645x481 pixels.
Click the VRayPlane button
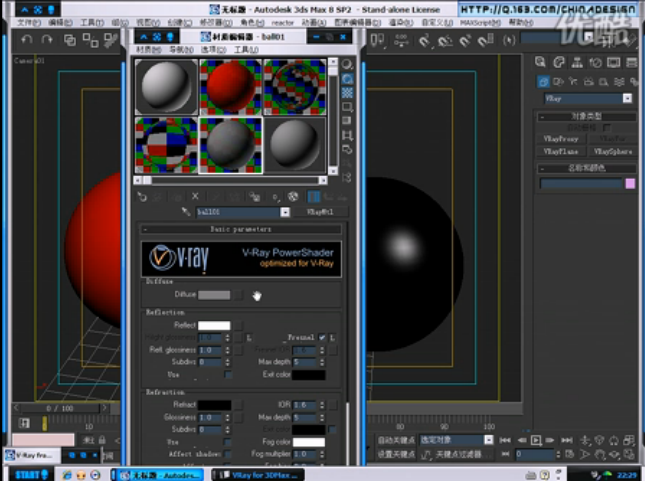pyautogui.click(x=561, y=152)
